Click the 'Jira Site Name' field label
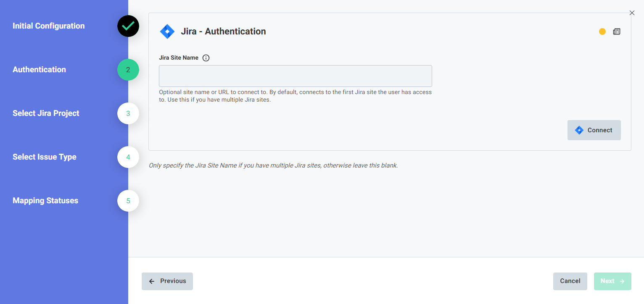This screenshot has height=304, width=644. coord(179,58)
